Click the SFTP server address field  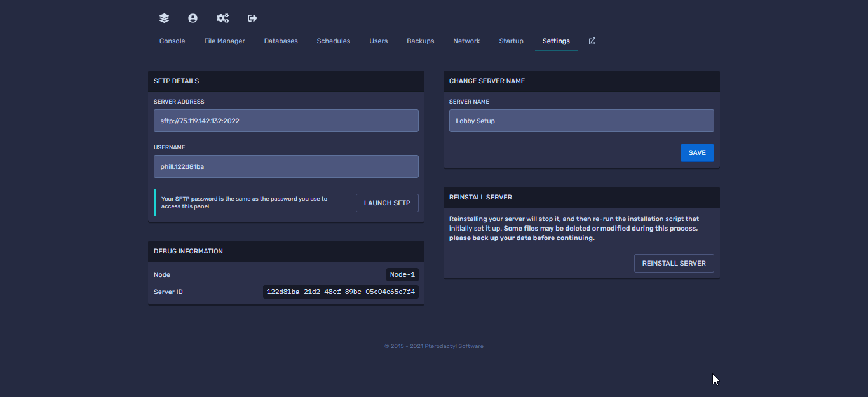286,121
